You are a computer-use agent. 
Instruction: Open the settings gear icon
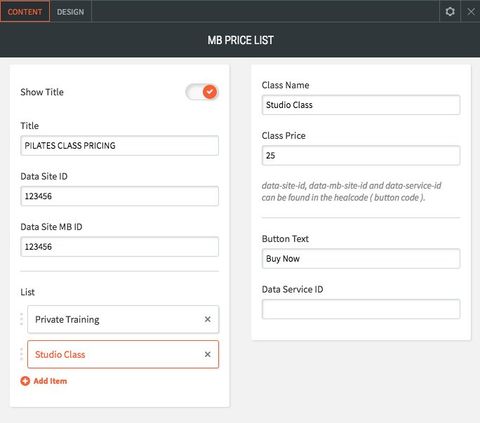(x=450, y=12)
